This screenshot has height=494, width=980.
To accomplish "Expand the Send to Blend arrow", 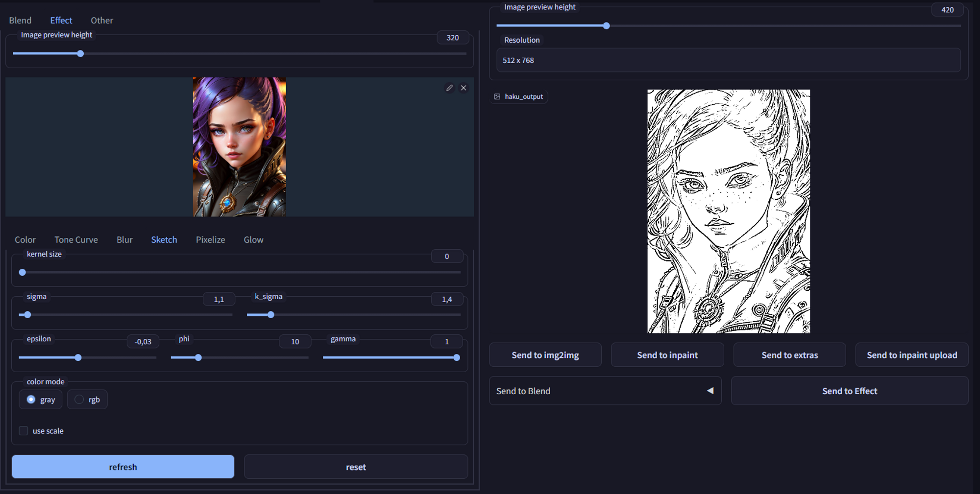I will click(710, 391).
